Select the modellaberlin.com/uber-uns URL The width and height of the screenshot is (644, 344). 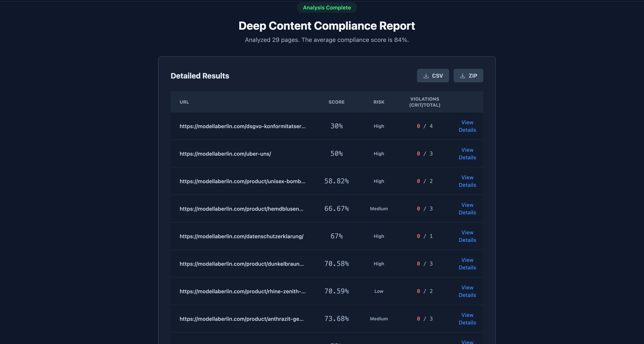[x=225, y=154]
